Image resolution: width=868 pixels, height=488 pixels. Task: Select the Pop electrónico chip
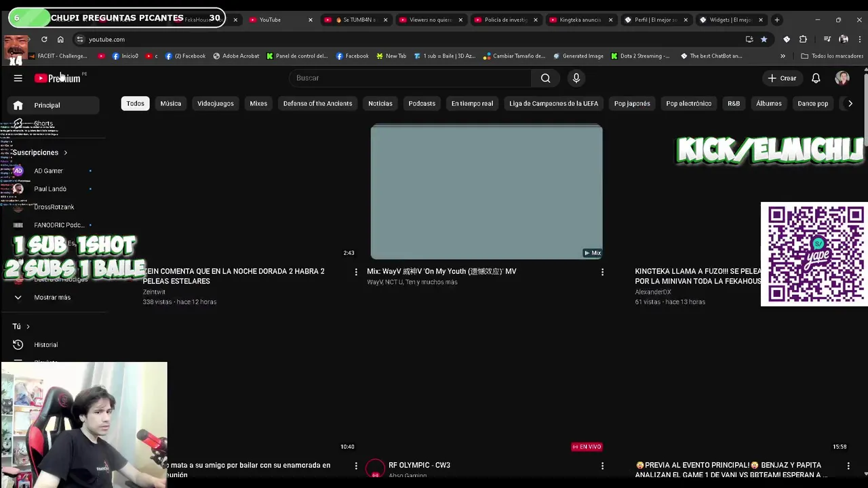(688, 104)
